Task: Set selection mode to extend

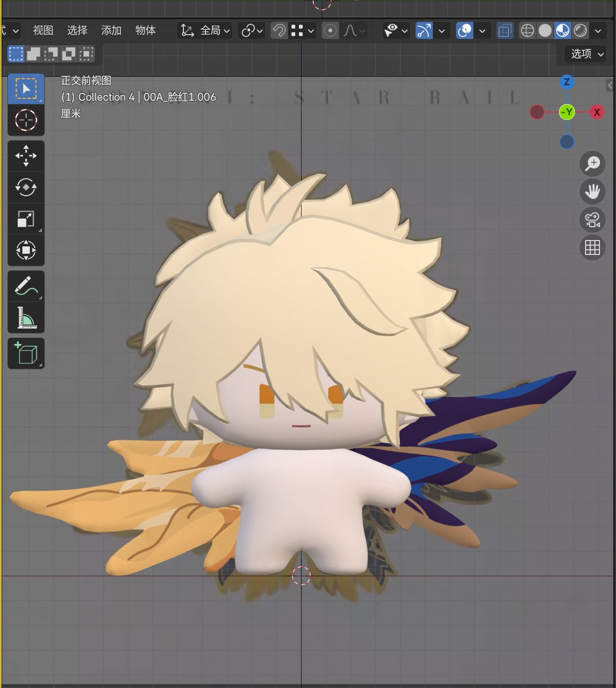Action: tap(34, 54)
